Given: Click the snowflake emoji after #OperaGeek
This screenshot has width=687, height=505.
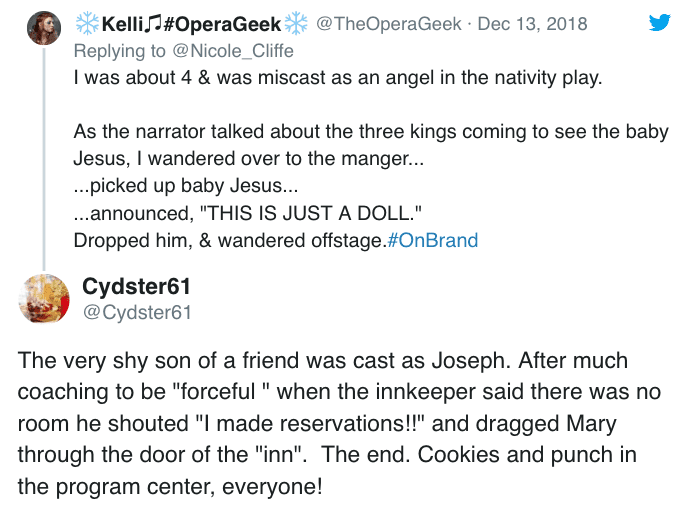Looking at the screenshot, I should 297,22.
